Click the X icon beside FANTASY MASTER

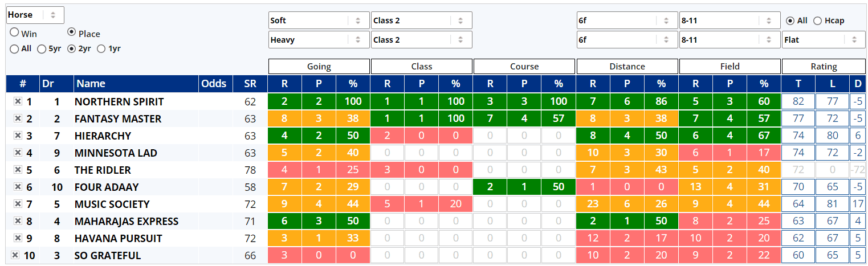tap(18, 118)
